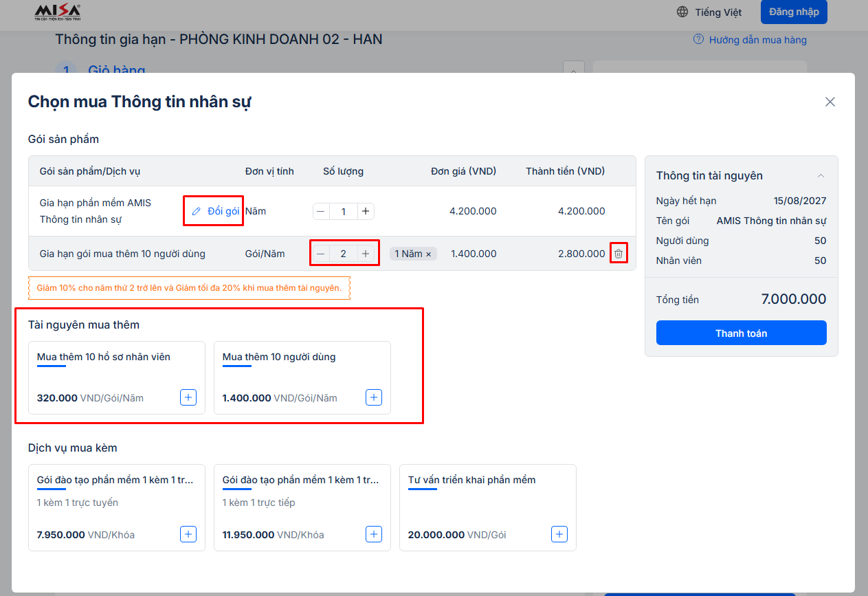Add Mua thêm 10 hồ sơ nhân viên
868x596 pixels.
click(188, 397)
